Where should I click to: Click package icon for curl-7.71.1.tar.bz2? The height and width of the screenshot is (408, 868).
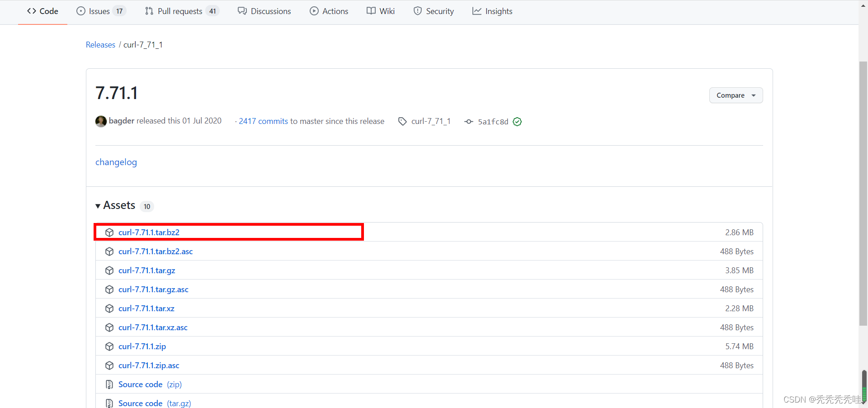pyautogui.click(x=109, y=232)
